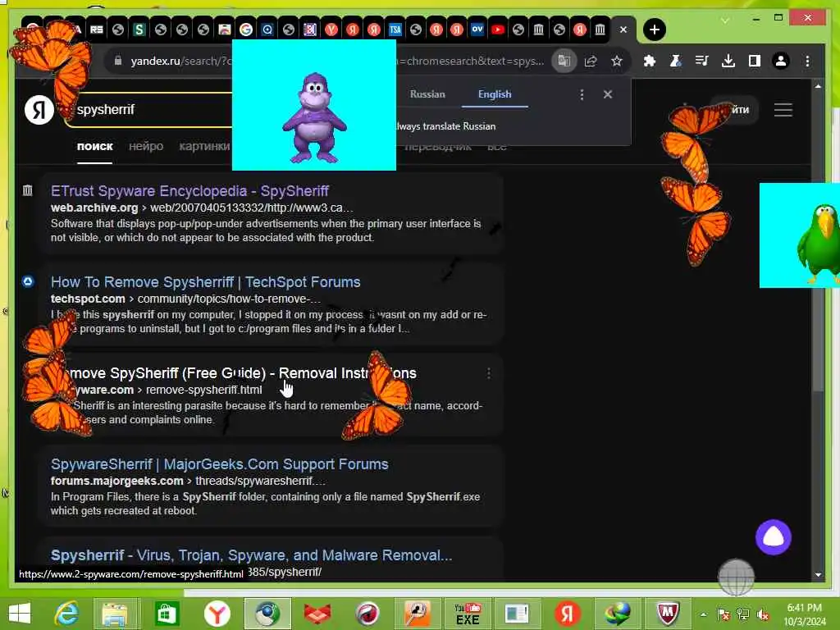Select the поиск search tab
The width and height of the screenshot is (840, 630).
(95, 146)
